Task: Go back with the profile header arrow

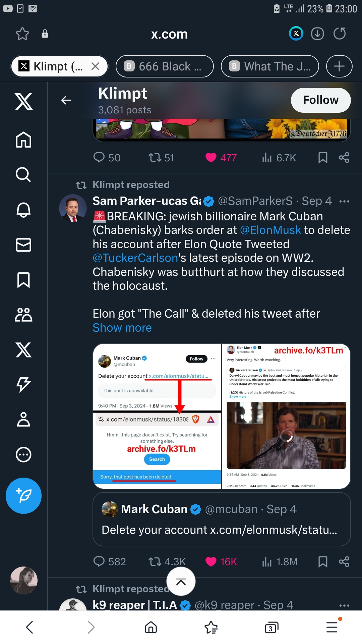Action: 66,100
